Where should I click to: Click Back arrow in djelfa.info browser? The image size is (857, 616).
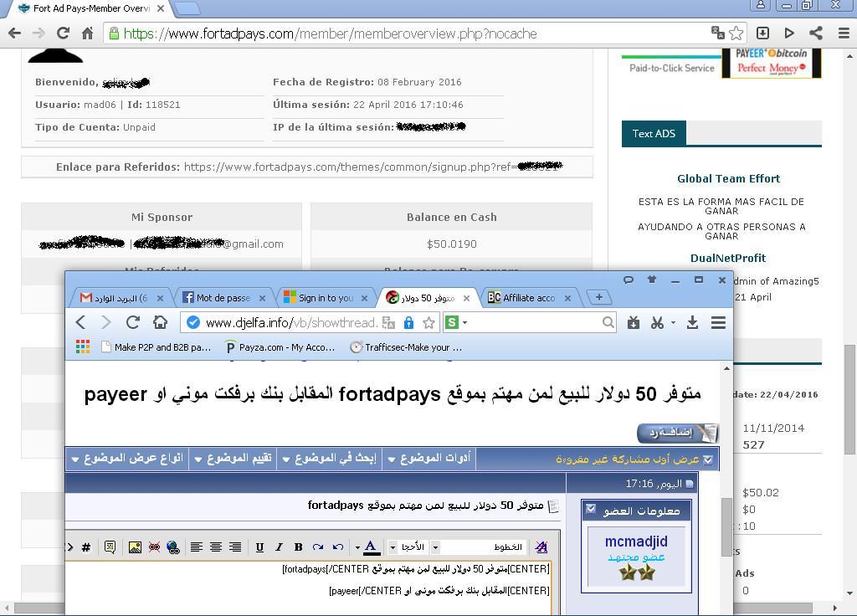click(x=81, y=322)
